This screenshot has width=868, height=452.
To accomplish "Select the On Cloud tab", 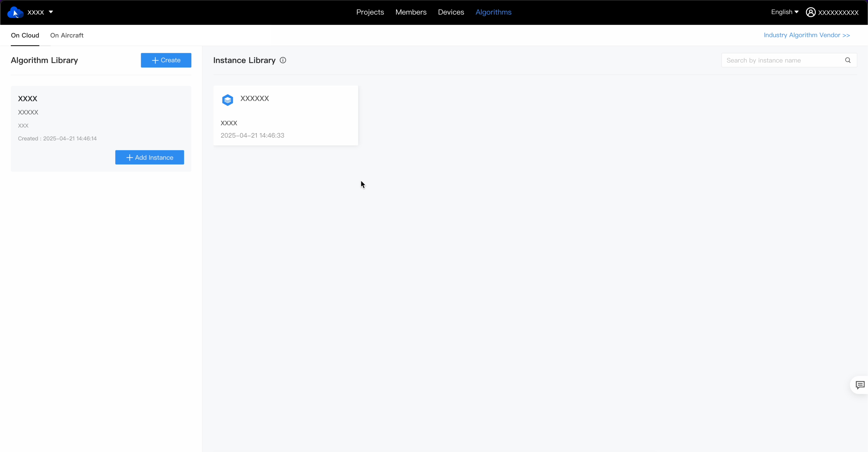I will click(x=25, y=35).
